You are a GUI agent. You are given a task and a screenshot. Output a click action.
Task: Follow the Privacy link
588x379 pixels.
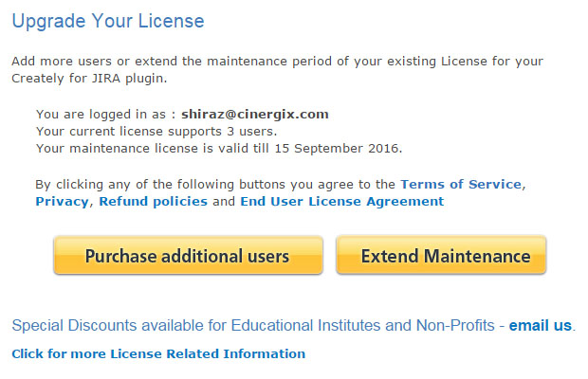[62, 202]
